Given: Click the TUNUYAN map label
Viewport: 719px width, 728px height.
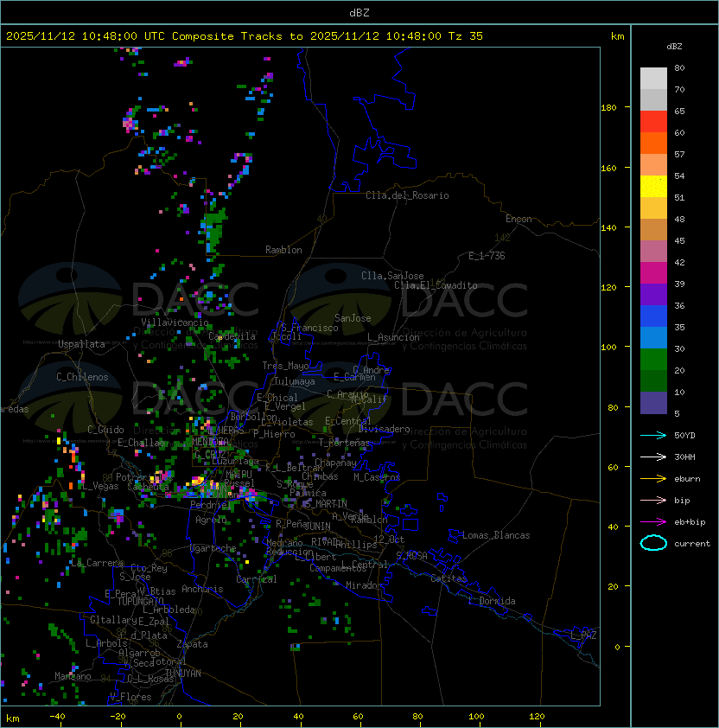Looking at the screenshot, I should [x=182, y=674].
